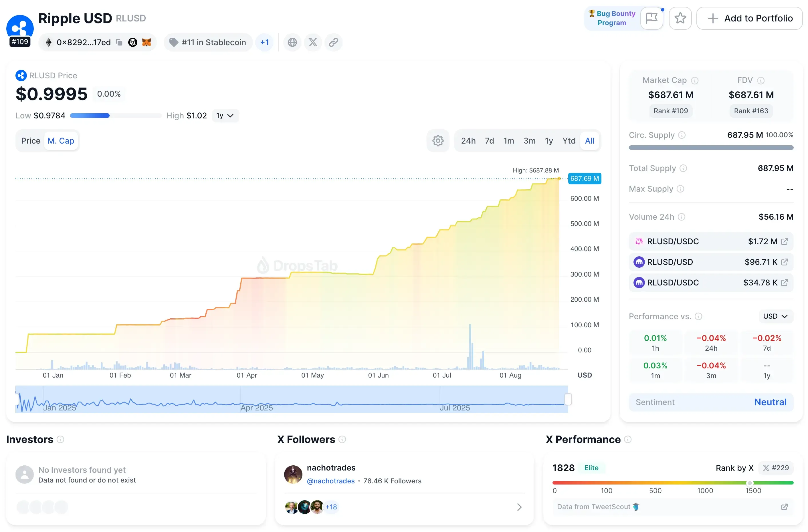
Task: Click Add to Portfolio
Action: pyautogui.click(x=750, y=18)
